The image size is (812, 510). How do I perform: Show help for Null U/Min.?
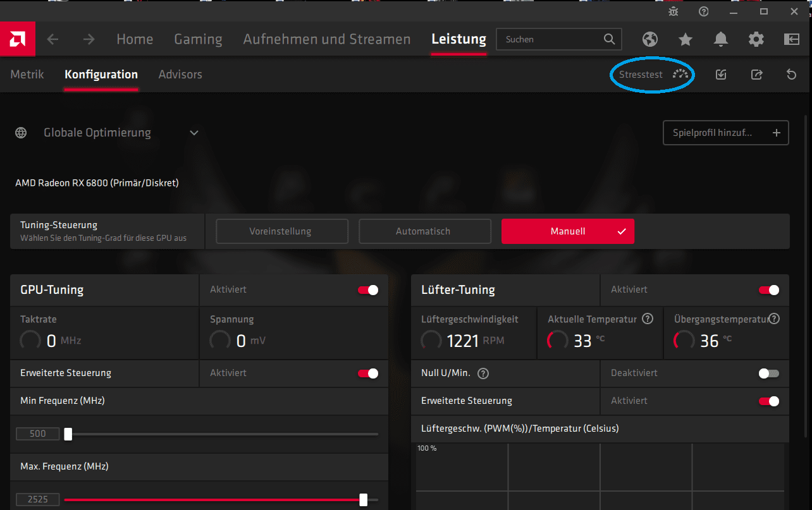[x=483, y=373]
